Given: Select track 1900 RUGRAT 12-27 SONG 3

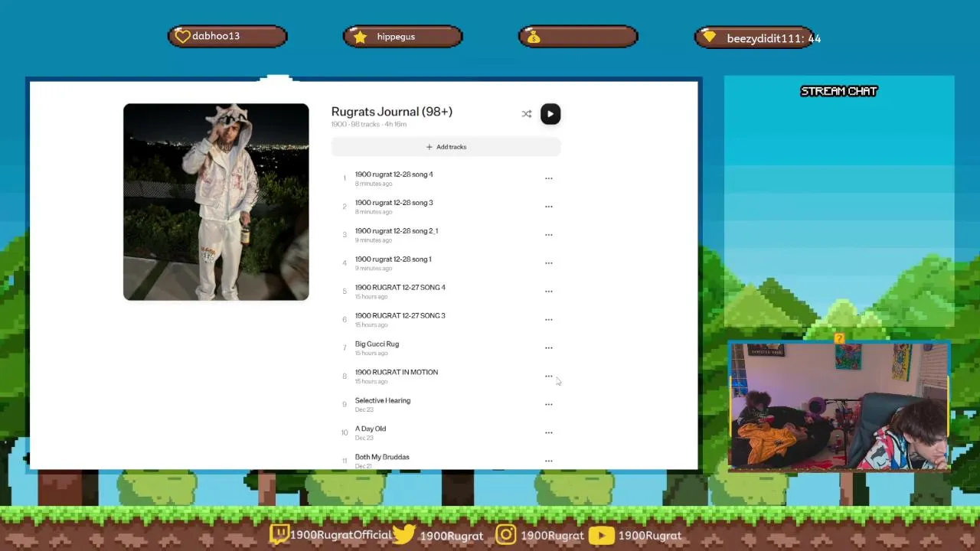Looking at the screenshot, I should point(400,316).
